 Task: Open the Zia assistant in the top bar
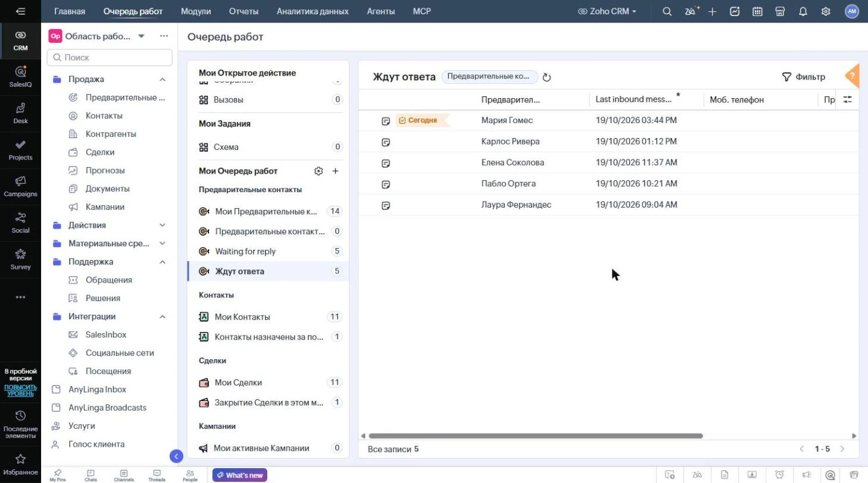point(691,11)
